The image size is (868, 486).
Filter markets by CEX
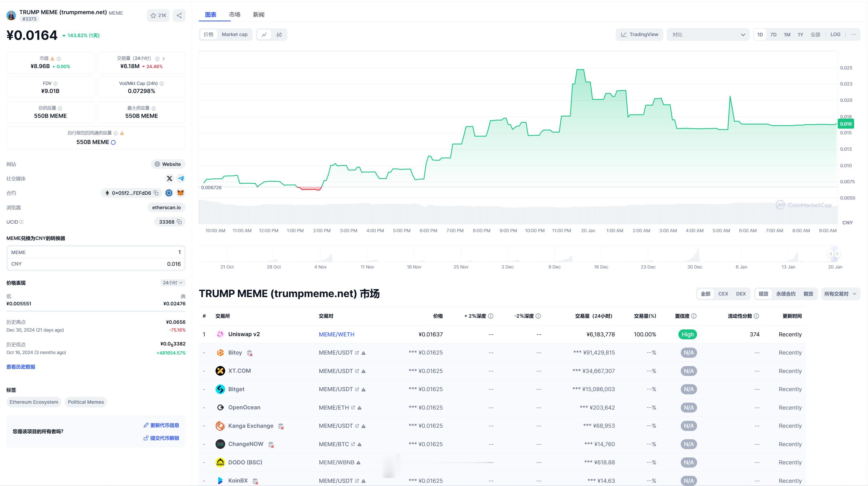(723, 294)
